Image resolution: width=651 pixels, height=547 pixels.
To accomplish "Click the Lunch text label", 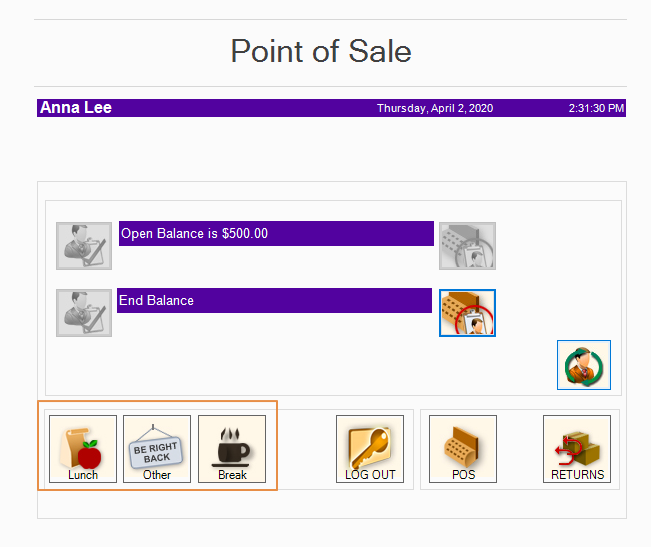I will [83, 475].
